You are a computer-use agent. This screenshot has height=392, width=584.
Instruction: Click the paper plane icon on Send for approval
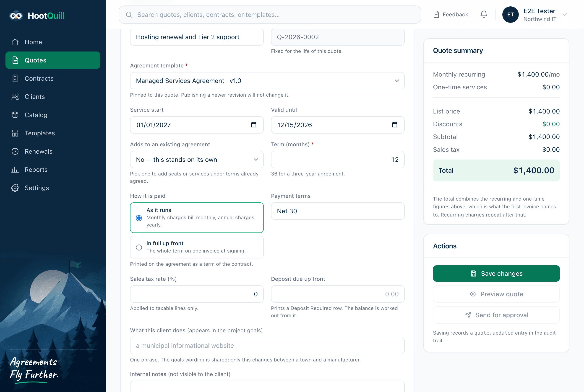click(x=468, y=315)
